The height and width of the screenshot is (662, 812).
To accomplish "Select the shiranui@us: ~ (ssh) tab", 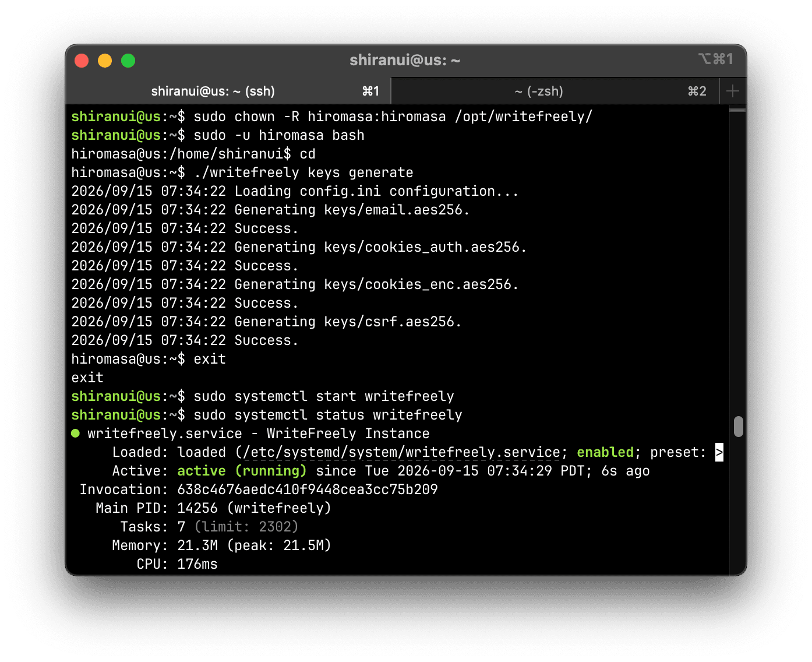I will [x=228, y=91].
